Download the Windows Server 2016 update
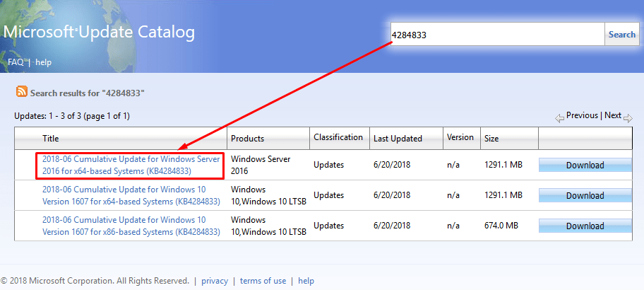644x290 pixels. [585, 166]
